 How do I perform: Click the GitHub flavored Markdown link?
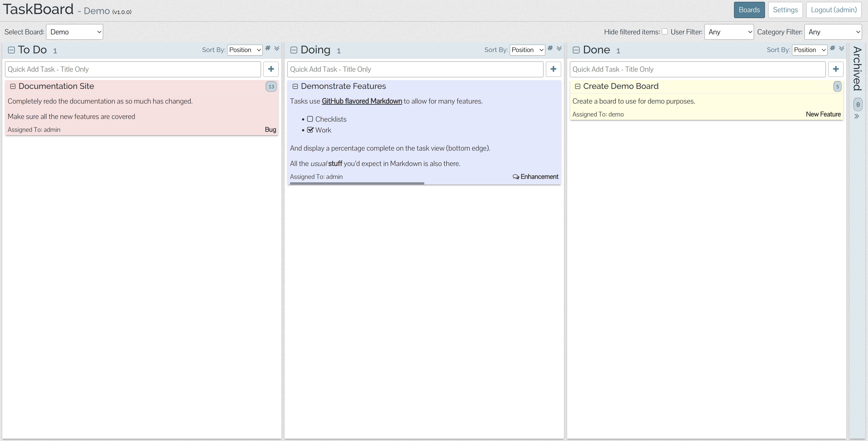tap(362, 101)
